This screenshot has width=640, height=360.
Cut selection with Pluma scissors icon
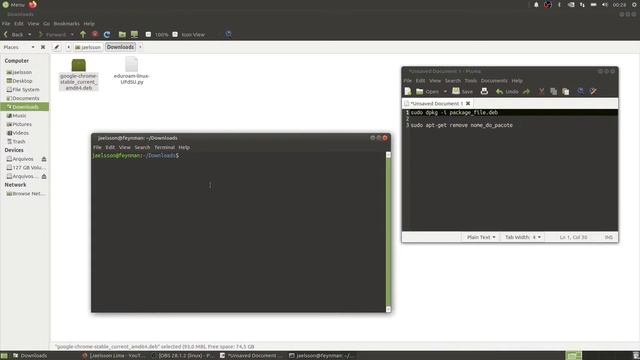pyautogui.click(x=541, y=91)
